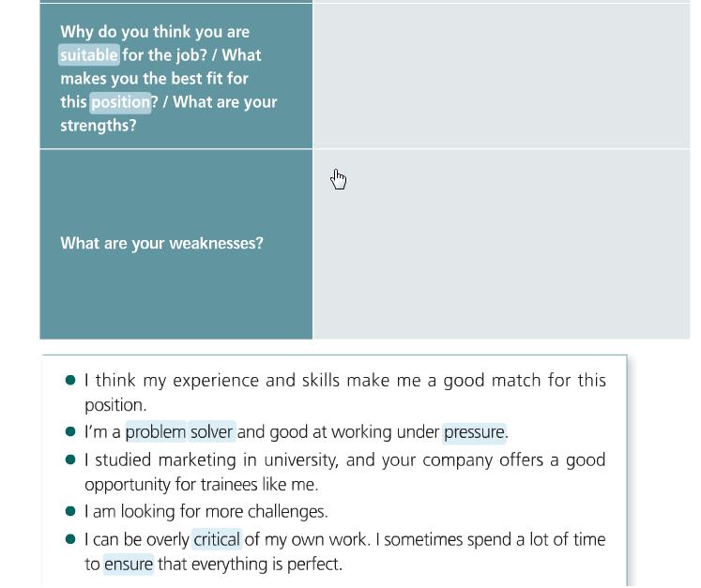Click the word "strengths?" in the question cell
The height and width of the screenshot is (588, 701).
pos(99,126)
